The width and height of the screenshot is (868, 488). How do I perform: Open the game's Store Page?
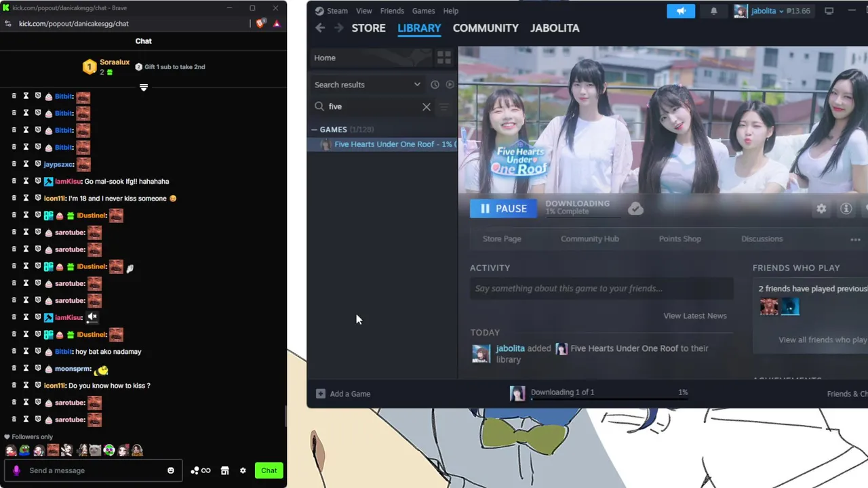point(502,239)
